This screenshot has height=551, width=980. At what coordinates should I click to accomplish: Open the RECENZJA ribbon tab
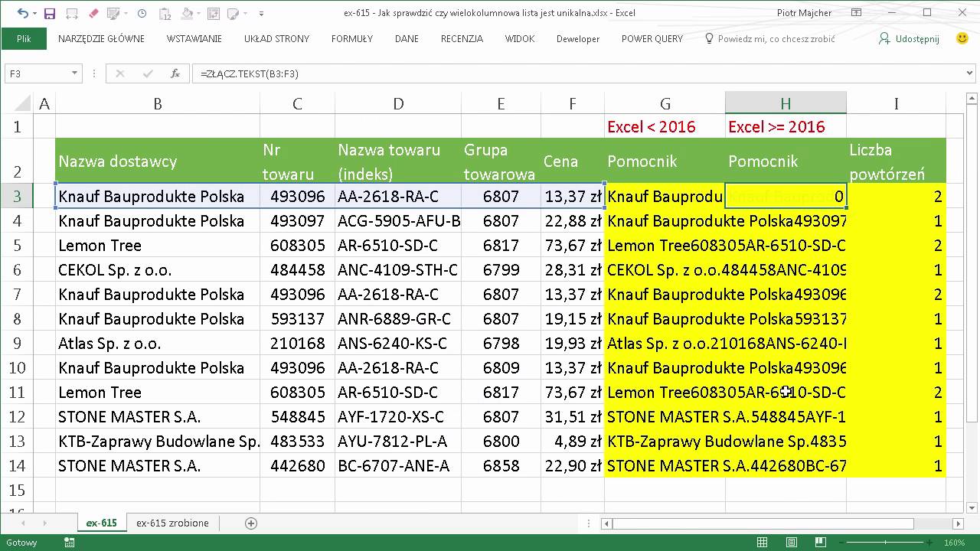462,38
